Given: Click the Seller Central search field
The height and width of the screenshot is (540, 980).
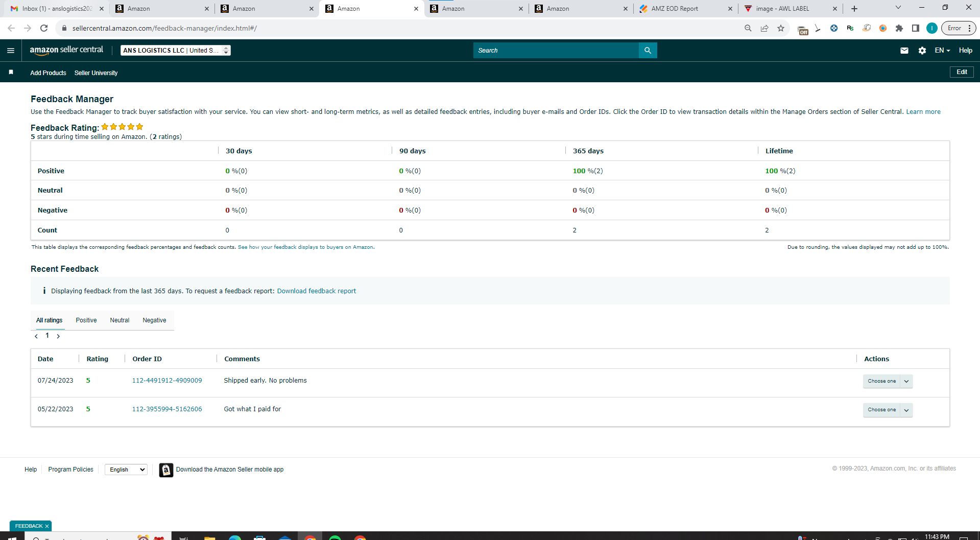Looking at the screenshot, I should (556, 51).
